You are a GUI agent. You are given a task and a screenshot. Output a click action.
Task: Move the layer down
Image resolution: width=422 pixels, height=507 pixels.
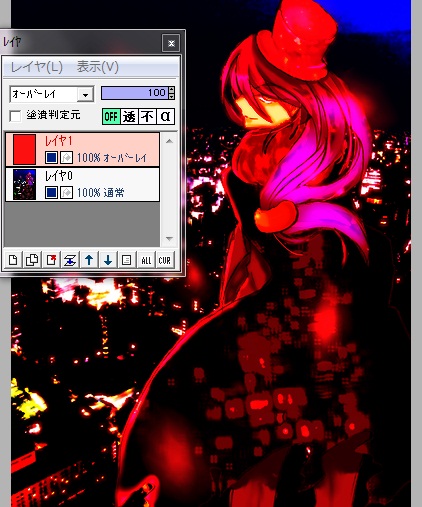pos(108,260)
